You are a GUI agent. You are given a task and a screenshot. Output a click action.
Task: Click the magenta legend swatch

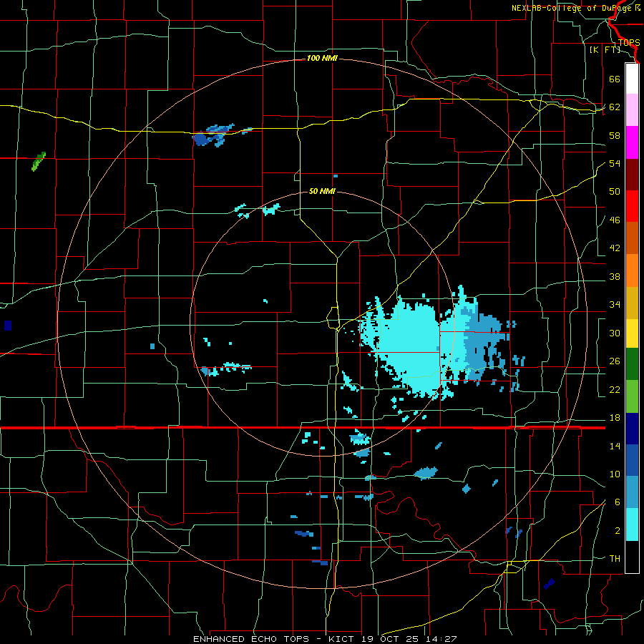(632, 142)
